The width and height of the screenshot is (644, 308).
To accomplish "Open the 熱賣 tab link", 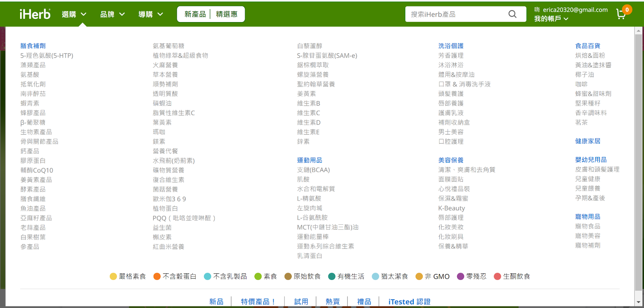I will tap(332, 302).
